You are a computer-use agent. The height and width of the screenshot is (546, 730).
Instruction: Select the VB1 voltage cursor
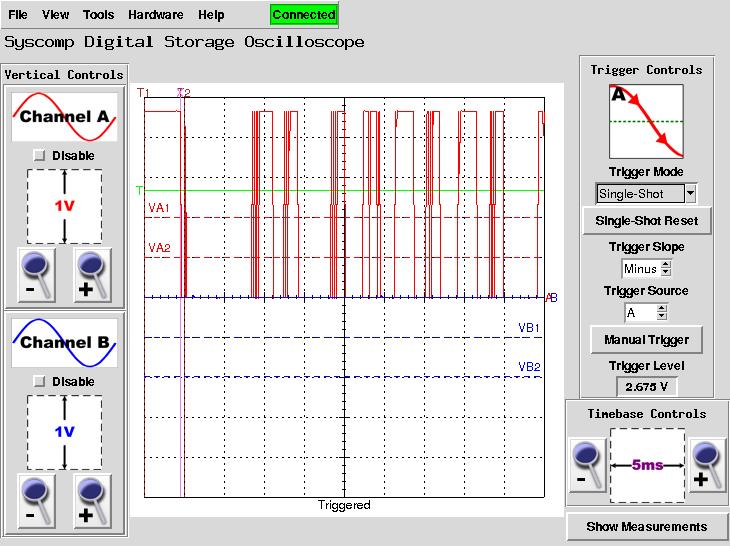click(x=529, y=328)
